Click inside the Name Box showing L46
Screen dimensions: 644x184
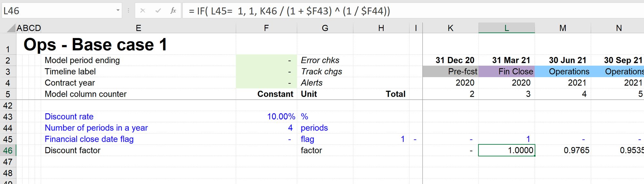tap(58, 11)
